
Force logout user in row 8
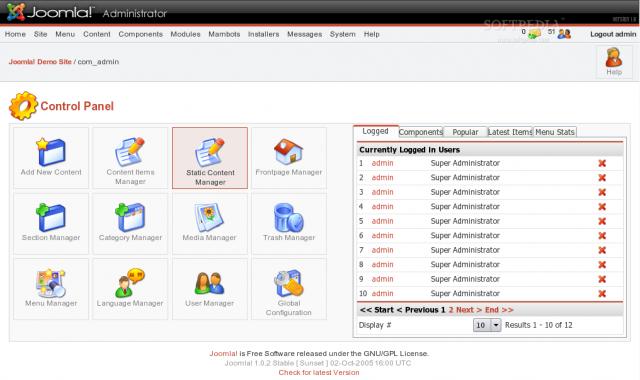(602, 264)
